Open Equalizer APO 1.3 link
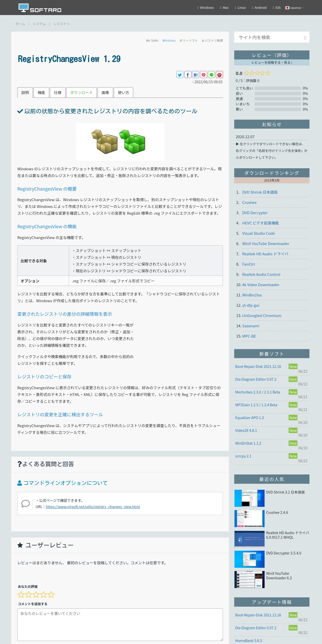The image size is (322, 644). tap(250, 418)
